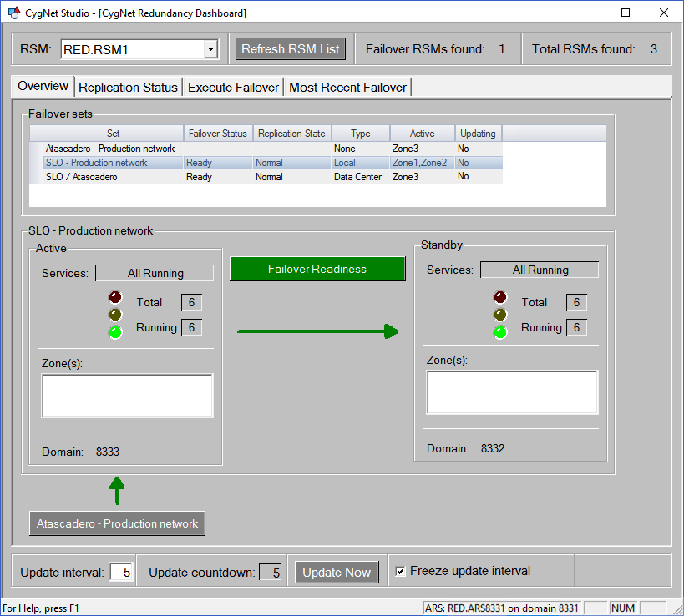This screenshot has width=684, height=616.
Task: Click the red status light in Active panel
Action: pos(115,297)
